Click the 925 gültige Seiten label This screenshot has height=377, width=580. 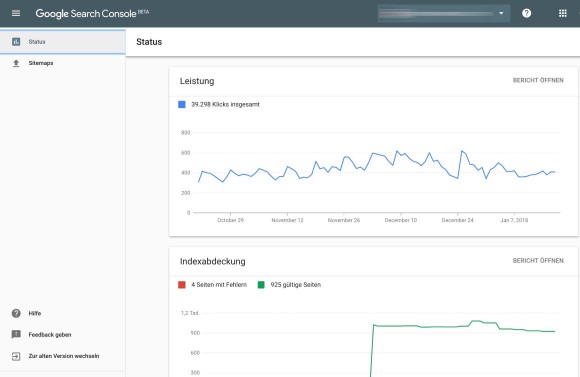[x=296, y=285]
